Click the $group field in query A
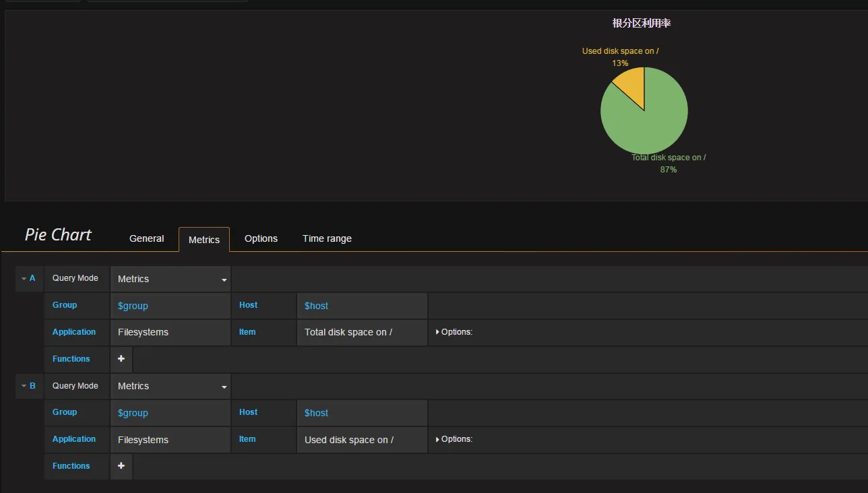Screen dimensions: 868x493 pyautogui.click(x=170, y=306)
